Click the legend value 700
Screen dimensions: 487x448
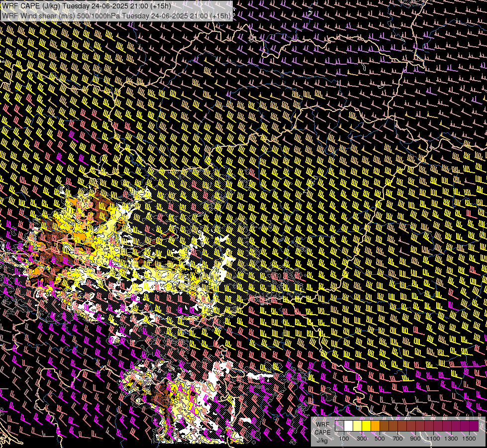coord(397,439)
